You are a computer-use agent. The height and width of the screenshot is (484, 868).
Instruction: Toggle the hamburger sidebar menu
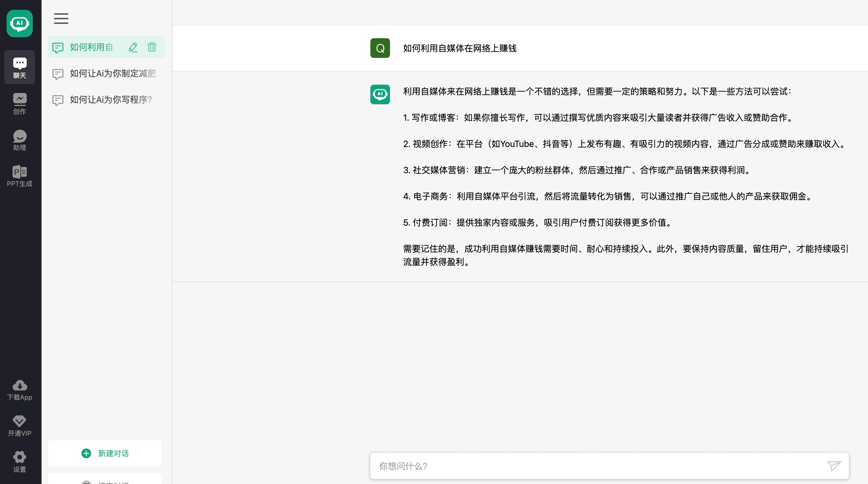[x=61, y=19]
